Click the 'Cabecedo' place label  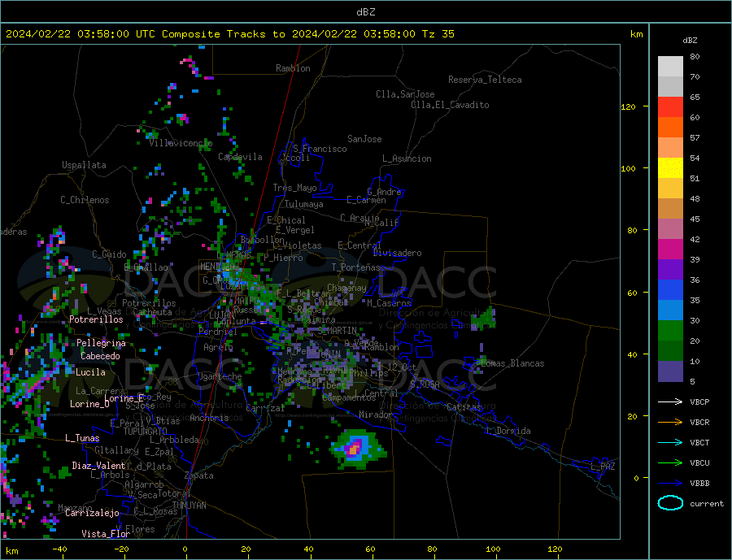click(100, 356)
